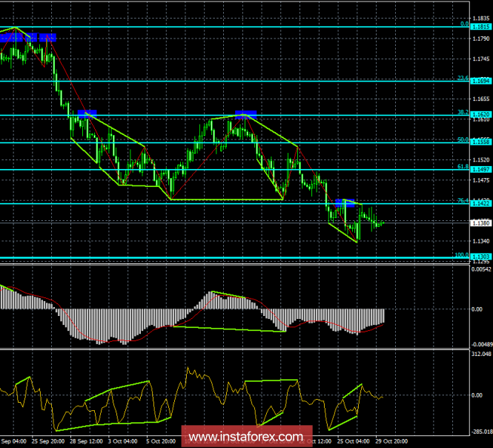Click the 25 Oct 04:00 time label
The height and width of the screenshot is (448, 493).
click(x=354, y=441)
